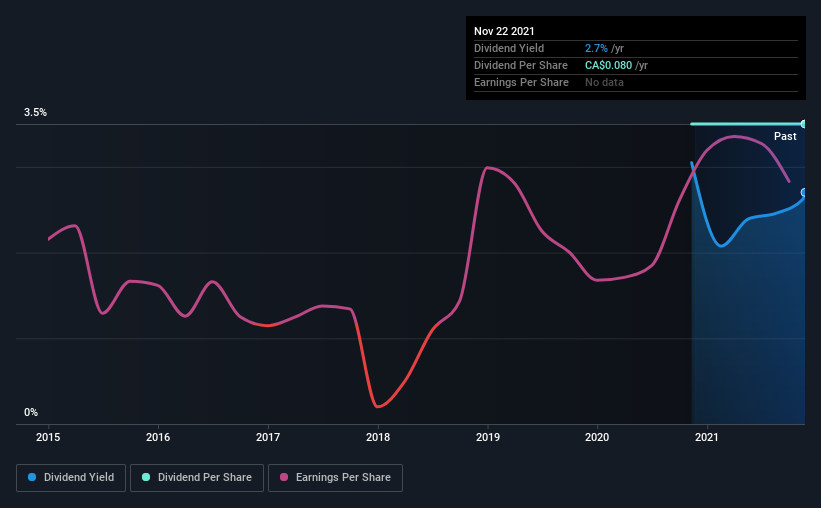Image resolution: width=821 pixels, height=508 pixels.
Task: Click the 2.7% Dividend Yield tooltip value
Action: pyautogui.click(x=596, y=48)
